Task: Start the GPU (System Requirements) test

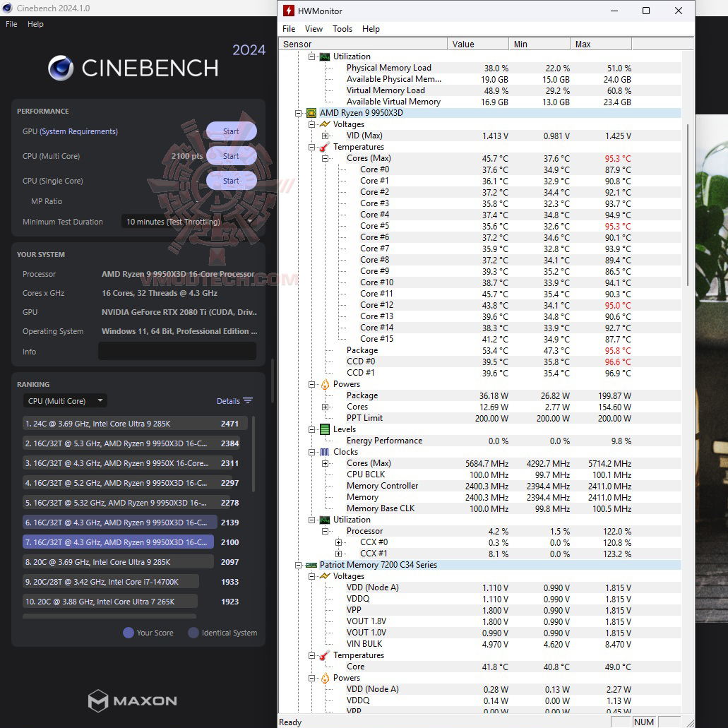Action: (x=231, y=131)
